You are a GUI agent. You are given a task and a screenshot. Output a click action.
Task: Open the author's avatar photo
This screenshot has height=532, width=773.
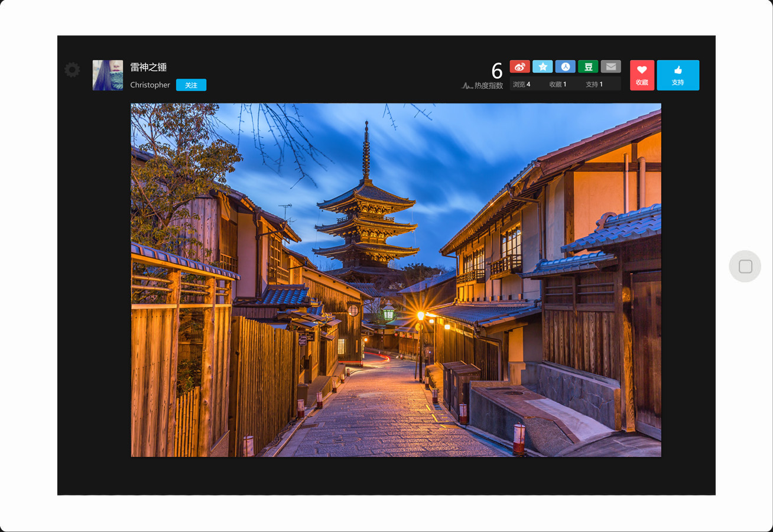click(x=108, y=75)
